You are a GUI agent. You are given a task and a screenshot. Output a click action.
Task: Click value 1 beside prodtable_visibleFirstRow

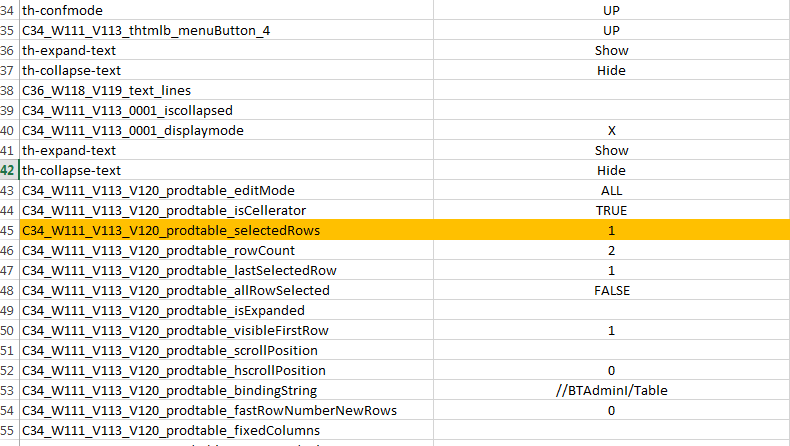click(x=612, y=330)
